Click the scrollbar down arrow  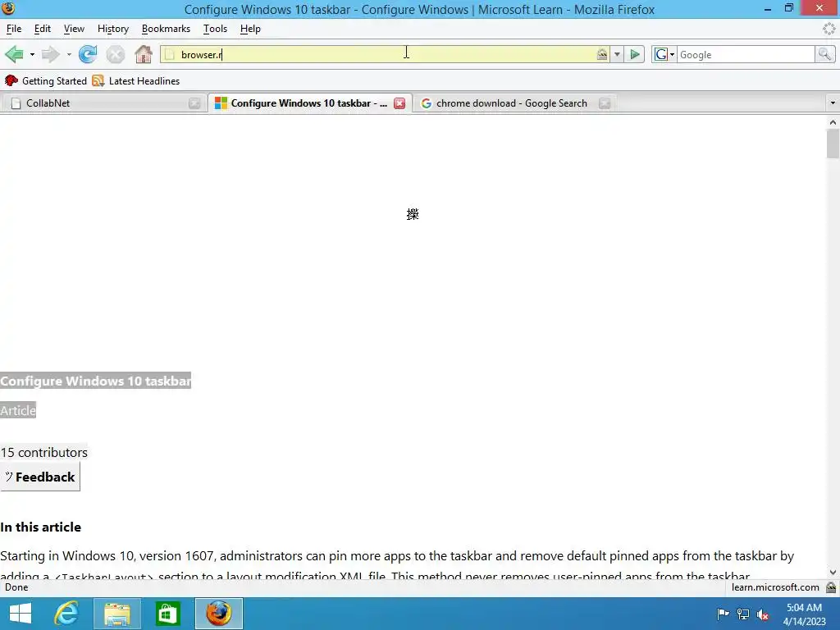click(833, 573)
